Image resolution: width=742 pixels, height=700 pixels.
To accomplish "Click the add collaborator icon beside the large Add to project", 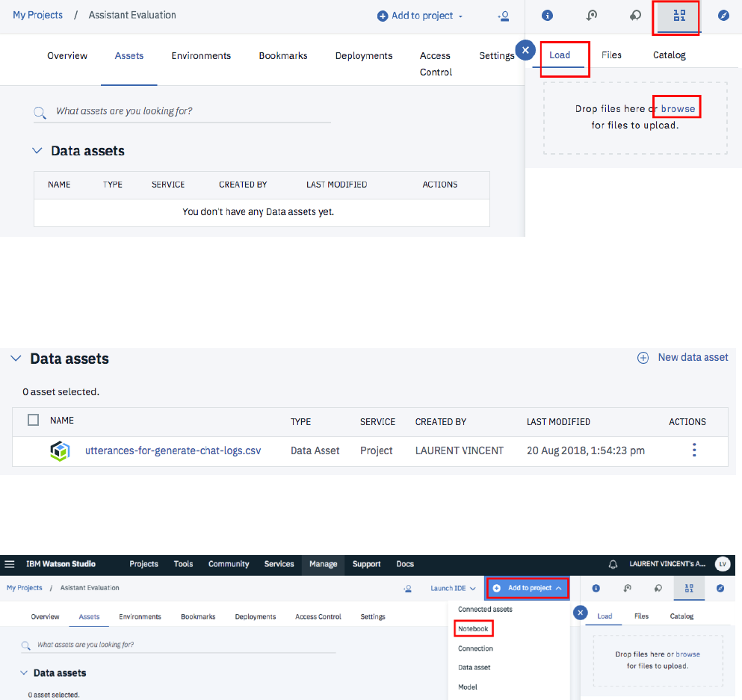I will tap(504, 16).
